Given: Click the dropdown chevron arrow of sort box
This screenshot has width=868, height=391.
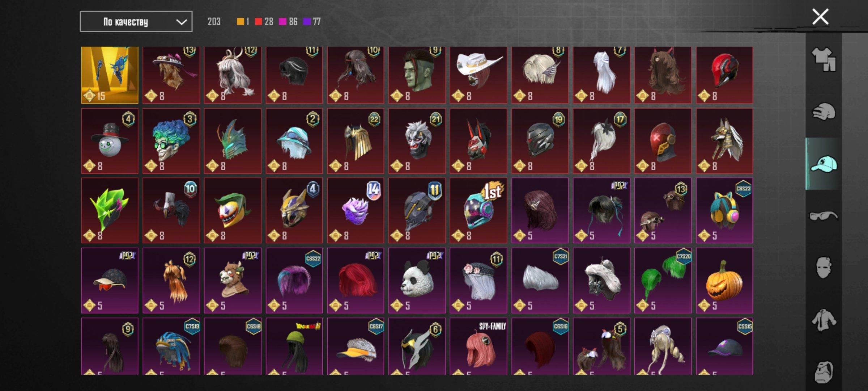Looking at the screenshot, I should coord(181,22).
